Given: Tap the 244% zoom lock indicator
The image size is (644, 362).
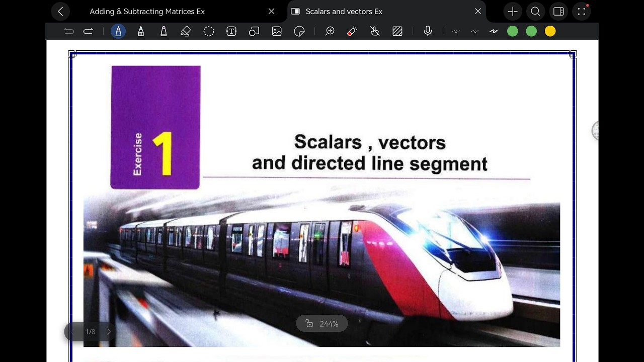Looking at the screenshot, I should tap(322, 324).
